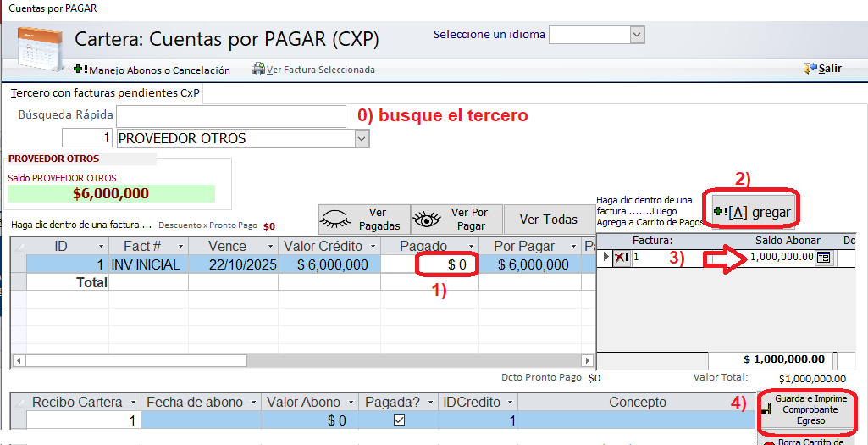Image resolution: width=868 pixels, height=445 pixels.
Task: Expand the PROVEEDOR OTROS combo box
Action: (x=362, y=138)
